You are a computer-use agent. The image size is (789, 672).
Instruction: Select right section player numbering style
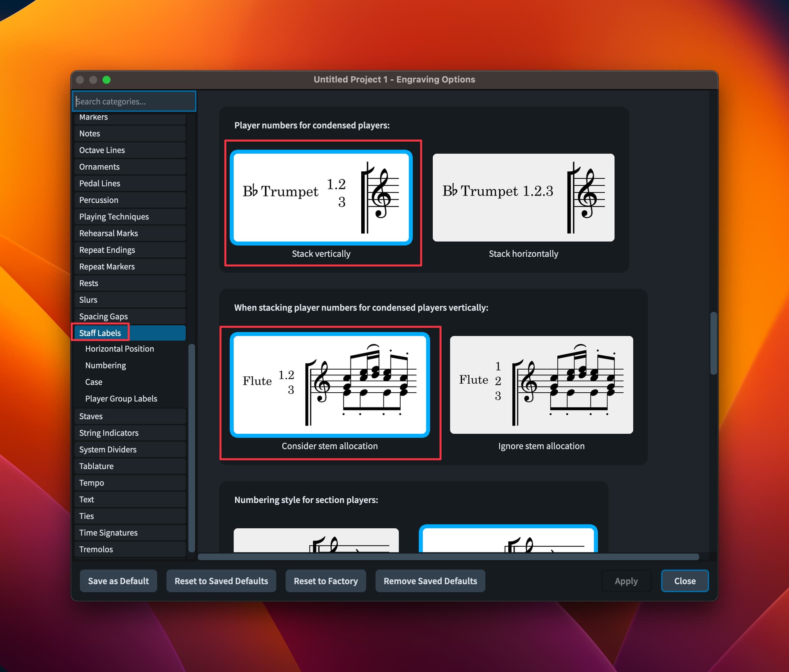pyautogui.click(x=508, y=539)
